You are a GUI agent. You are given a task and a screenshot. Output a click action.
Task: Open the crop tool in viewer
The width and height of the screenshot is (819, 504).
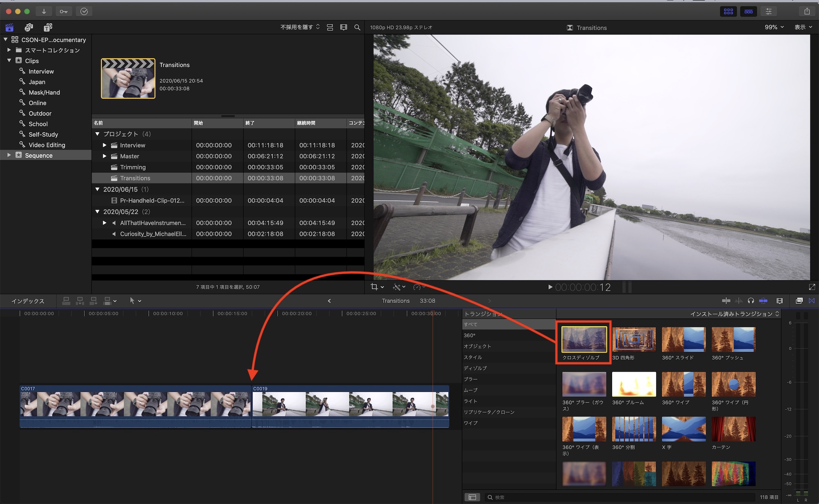pos(374,287)
